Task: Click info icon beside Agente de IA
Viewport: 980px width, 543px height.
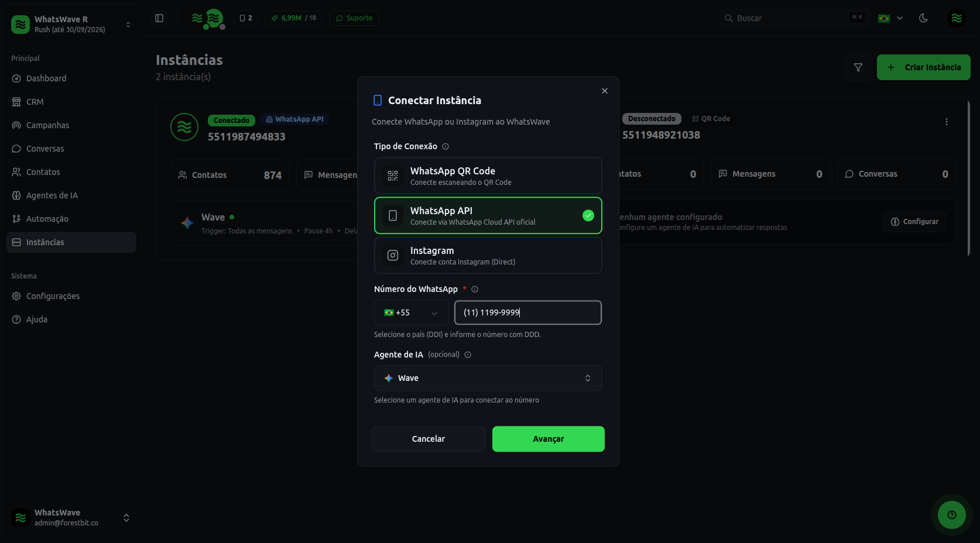Action: pyautogui.click(x=468, y=355)
